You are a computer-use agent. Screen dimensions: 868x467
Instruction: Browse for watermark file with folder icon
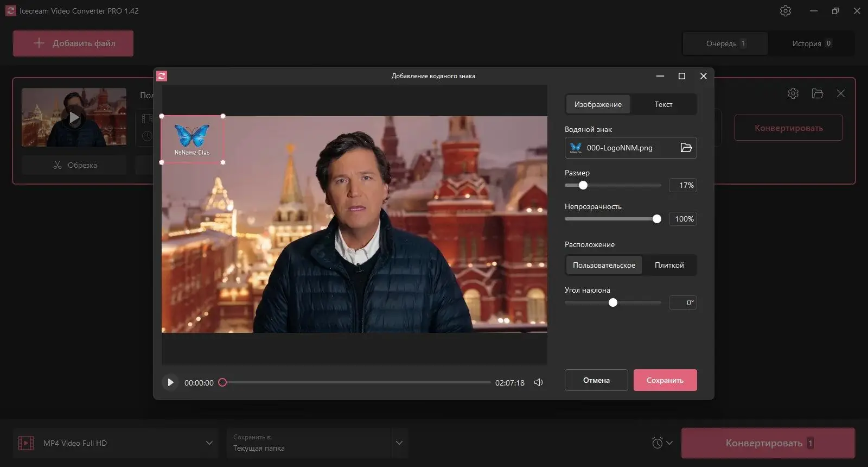[x=686, y=148]
